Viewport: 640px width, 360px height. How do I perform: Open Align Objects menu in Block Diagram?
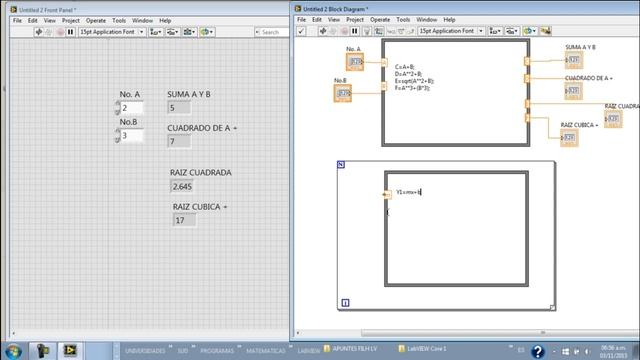(495, 31)
